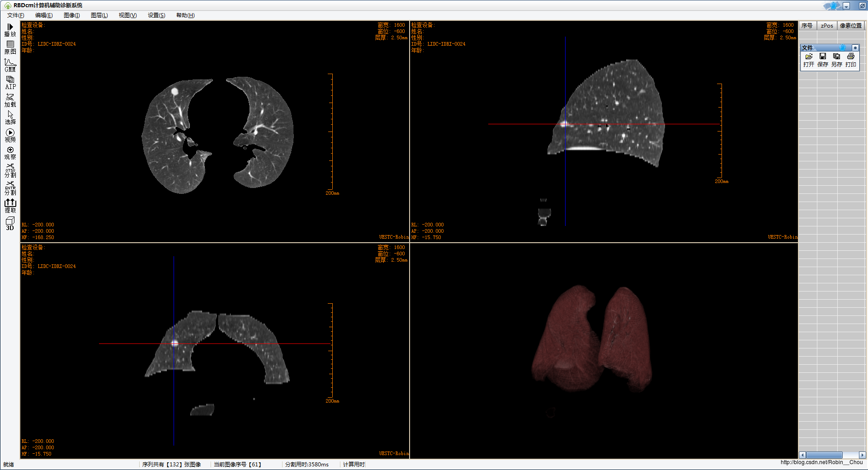Click the 序号 column header
Screen dimensions: 868x470
[x=807, y=26]
